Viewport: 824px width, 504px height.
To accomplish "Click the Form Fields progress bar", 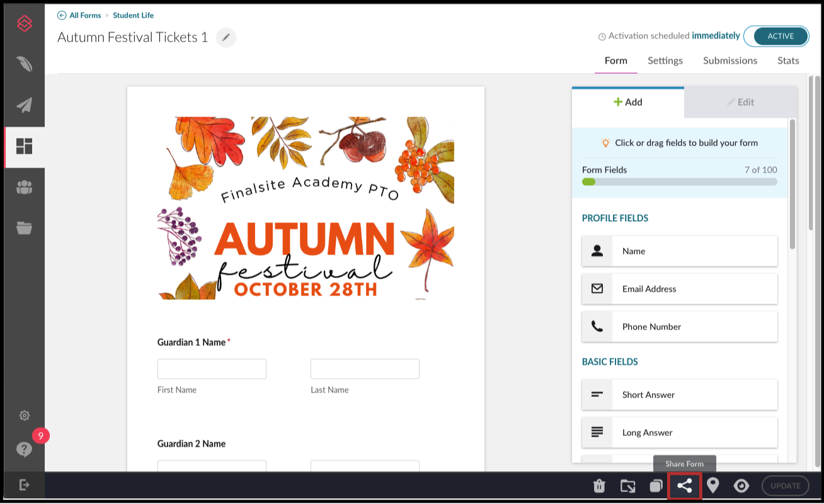I will [x=680, y=181].
